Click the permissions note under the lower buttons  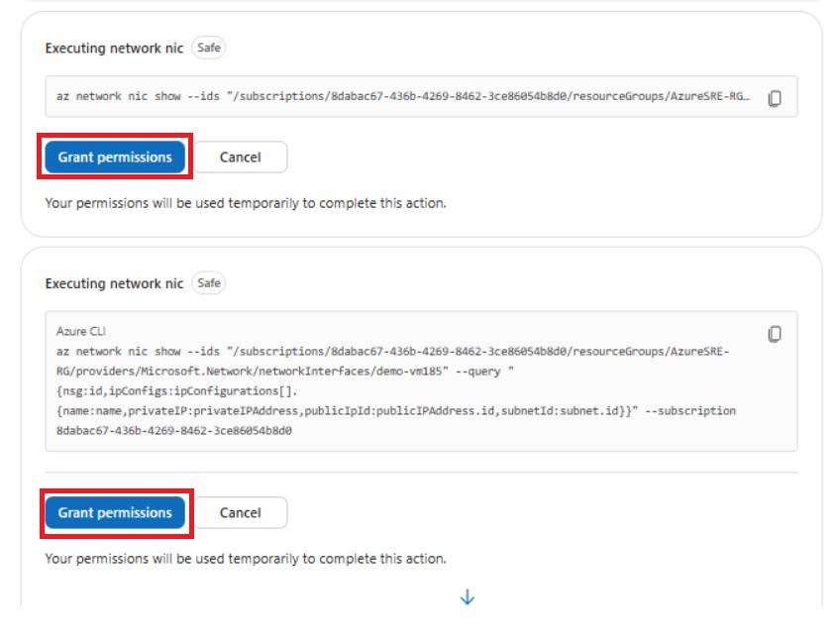[246, 559]
